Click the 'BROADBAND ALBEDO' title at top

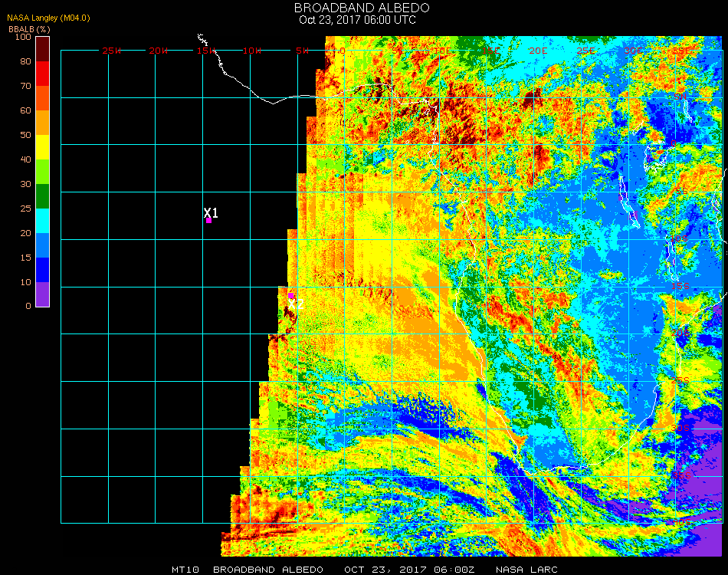click(x=362, y=8)
